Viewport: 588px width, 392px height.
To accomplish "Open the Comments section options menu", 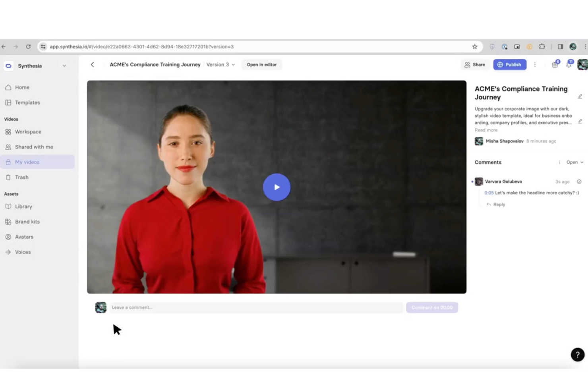I will pyautogui.click(x=559, y=162).
